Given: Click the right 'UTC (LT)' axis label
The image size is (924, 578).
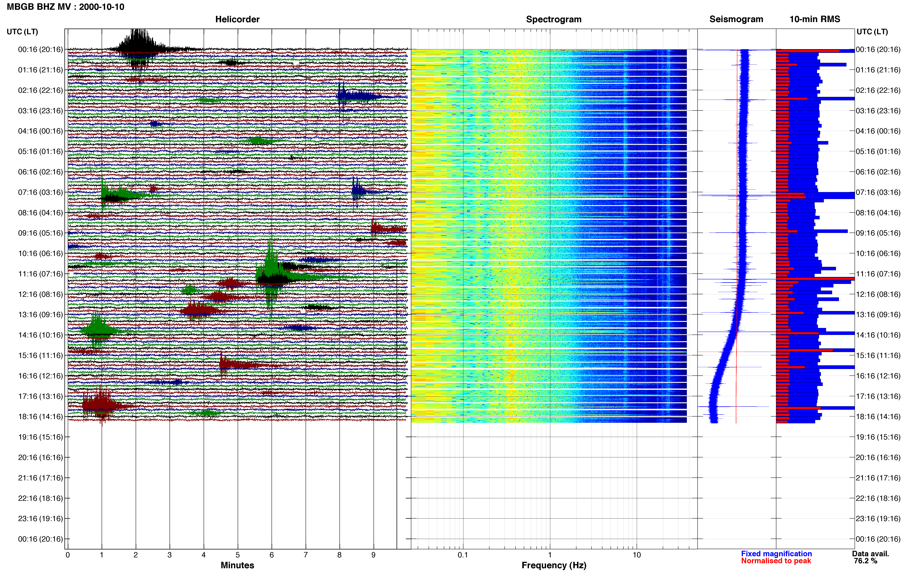Looking at the screenshot, I should tap(872, 32).
